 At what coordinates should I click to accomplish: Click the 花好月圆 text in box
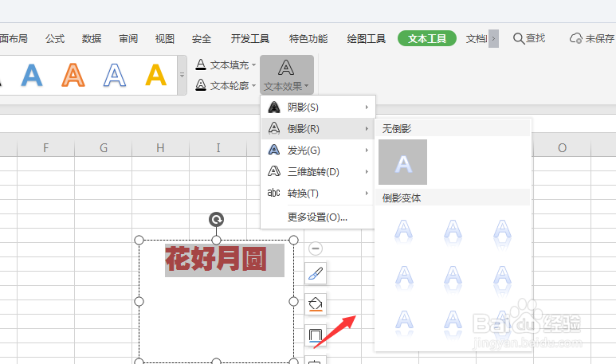(217, 259)
